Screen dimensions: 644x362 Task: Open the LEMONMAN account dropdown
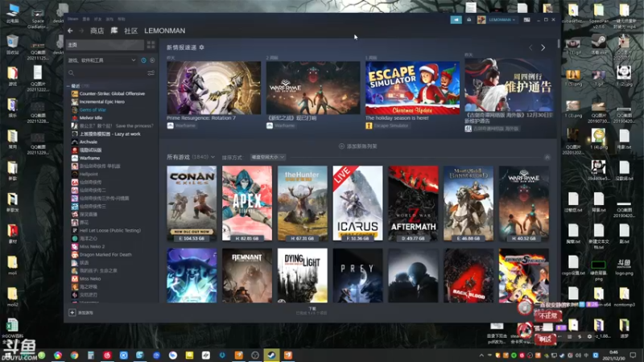pyautogui.click(x=502, y=19)
